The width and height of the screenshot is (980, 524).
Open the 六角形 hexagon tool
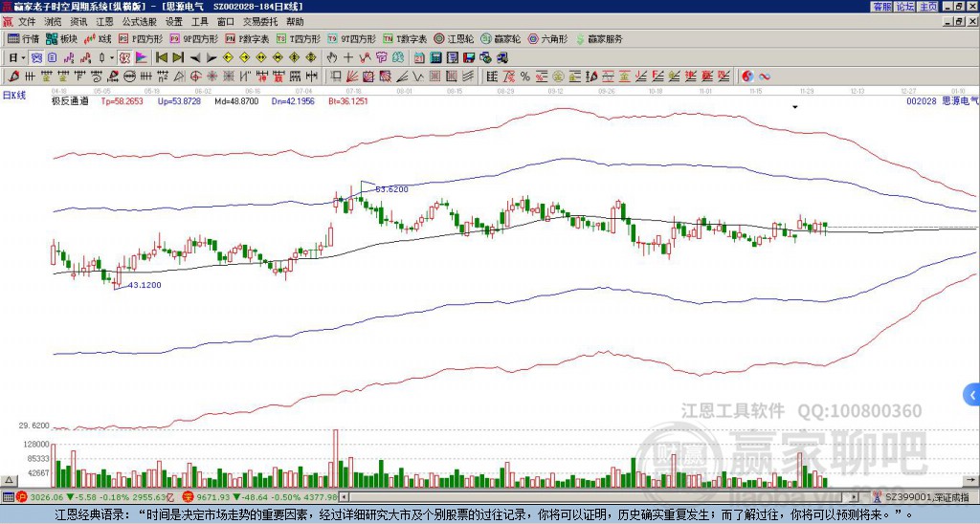pyautogui.click(x=548, y=38)
